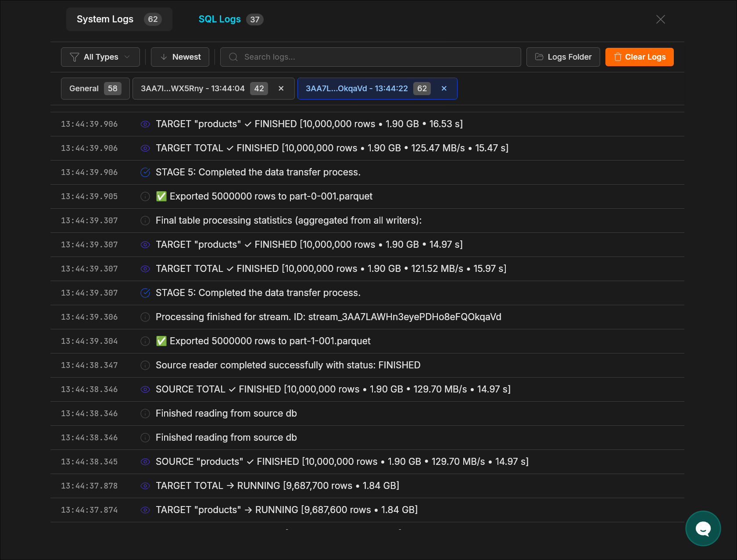This screenshot has height=560, width=737.
Task: Click eye icon on TARGET products 16.53 s row
Action: (145, 124)
